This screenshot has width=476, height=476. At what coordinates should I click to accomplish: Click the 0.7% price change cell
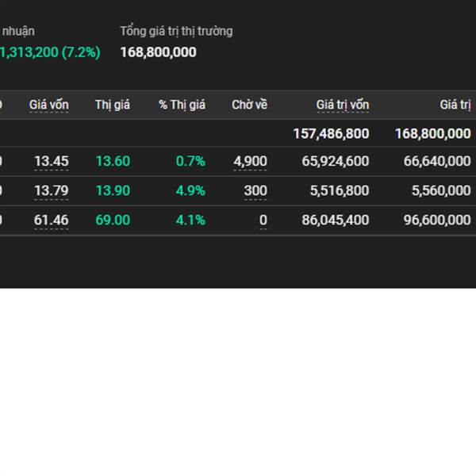190,161
